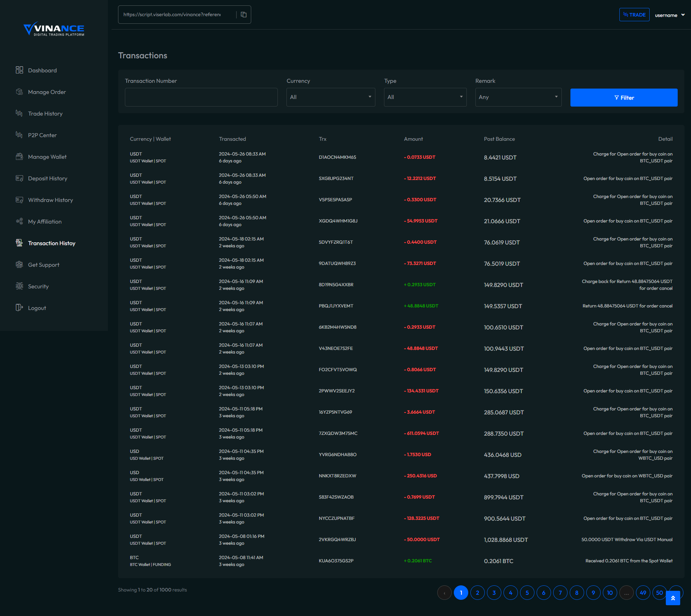Focus the Transaction Number input field
Screen dimensions: 691x616
(201, 97)
